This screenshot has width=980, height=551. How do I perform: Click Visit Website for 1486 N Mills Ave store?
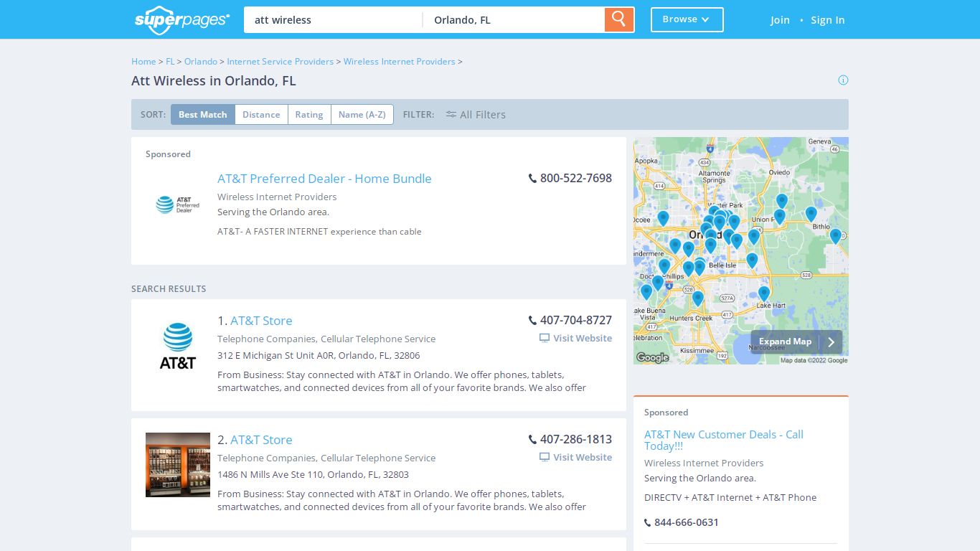pyautogui.click(x=576, y=457)
